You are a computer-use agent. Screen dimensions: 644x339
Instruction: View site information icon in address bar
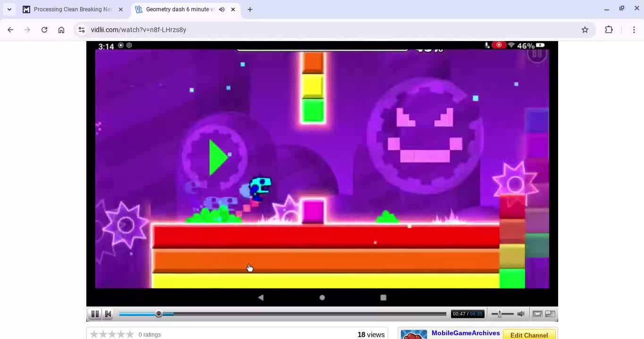[82, 30]
